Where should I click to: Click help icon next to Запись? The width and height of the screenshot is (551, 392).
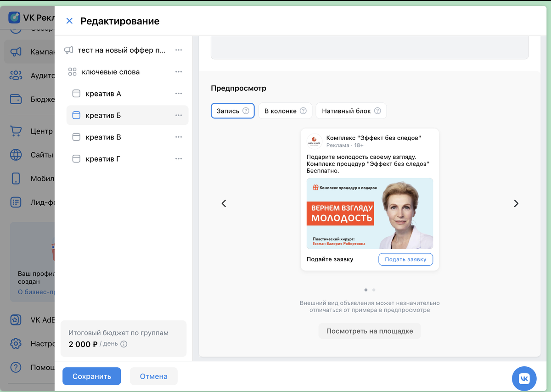pos(246,111)
